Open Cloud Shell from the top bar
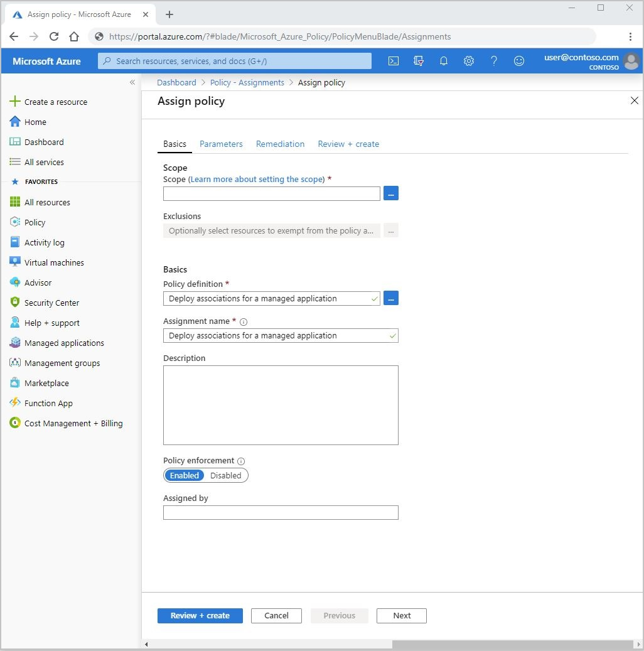 [394, 61]
